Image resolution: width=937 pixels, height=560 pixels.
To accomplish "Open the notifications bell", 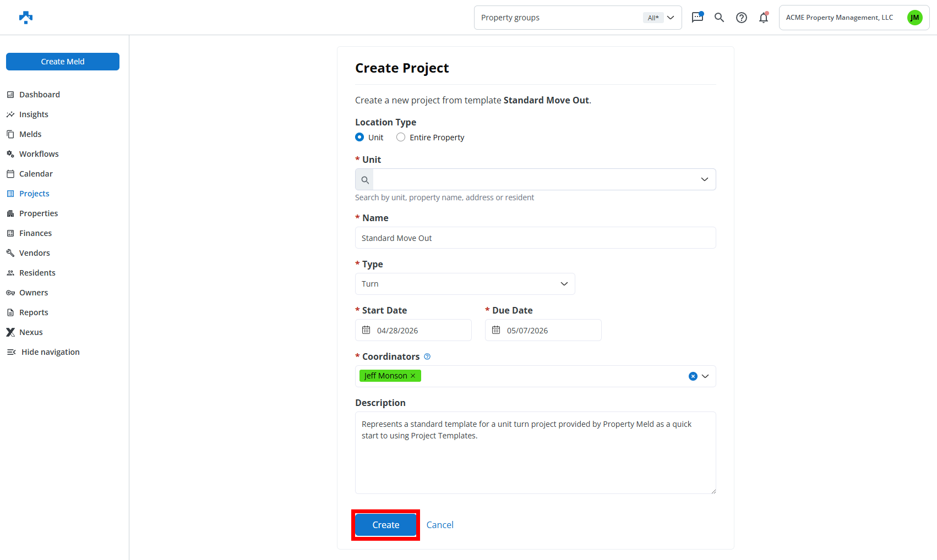I will 764,18.
